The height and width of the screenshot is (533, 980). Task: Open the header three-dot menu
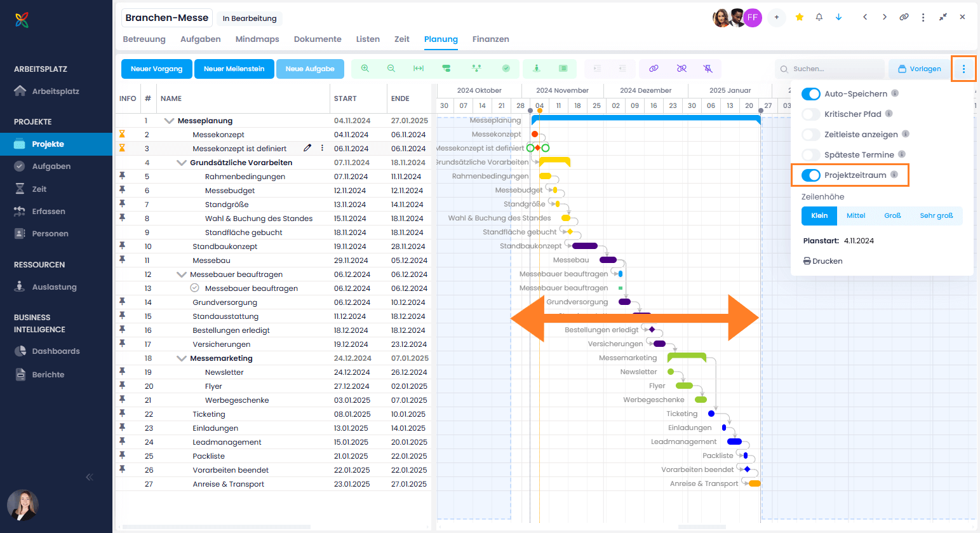[923, 17]
